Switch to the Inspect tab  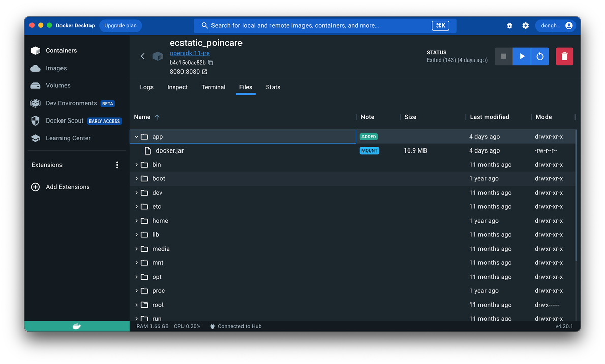pyautogui.click(x=177, y=87)
